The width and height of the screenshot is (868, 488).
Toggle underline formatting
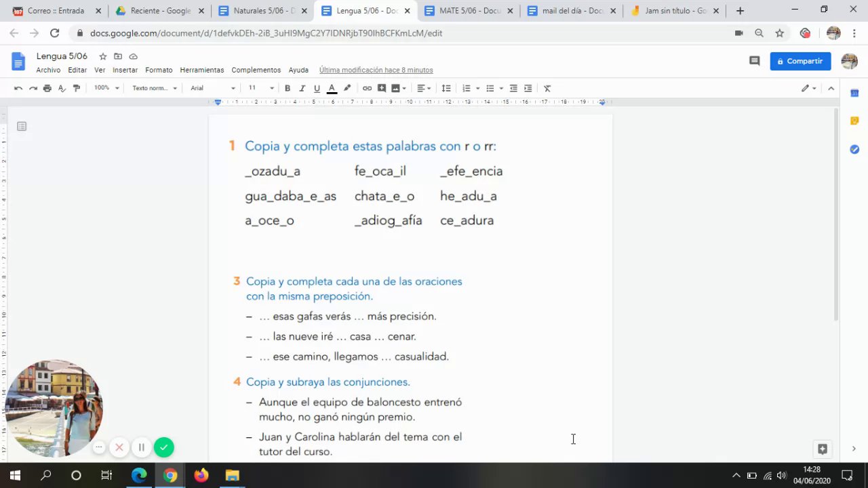[x=317, y=88]
